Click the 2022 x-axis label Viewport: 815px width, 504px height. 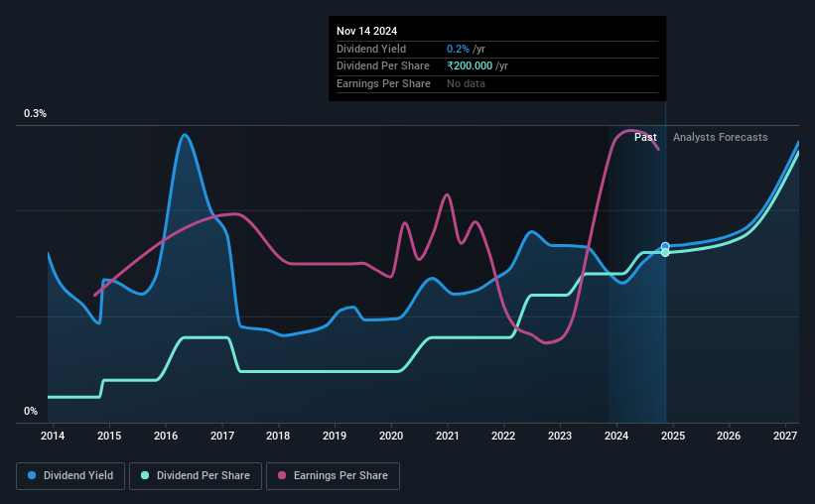pos(503,436)
